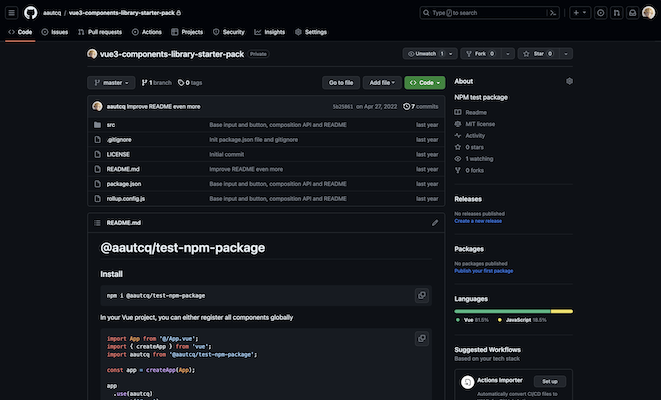Open the repository Settings tab
The image size is (661, 400).
[311, 32]
